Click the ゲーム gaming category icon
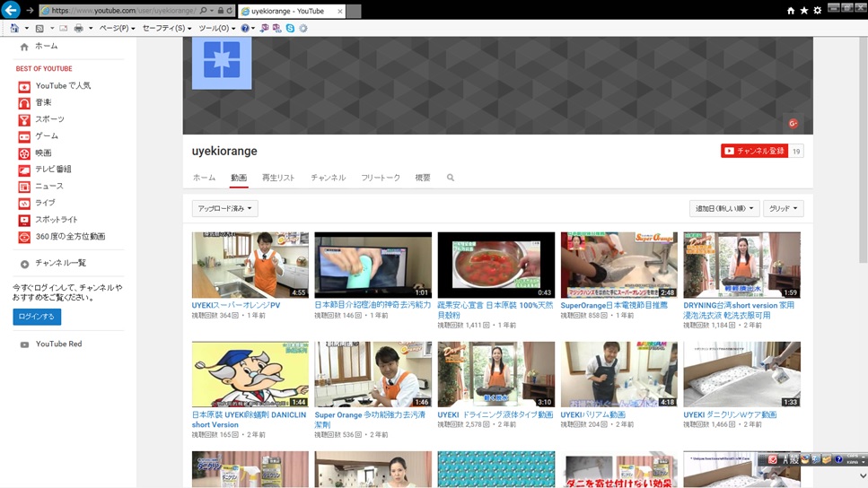This screenshot has height=488, width=868. 24,136
